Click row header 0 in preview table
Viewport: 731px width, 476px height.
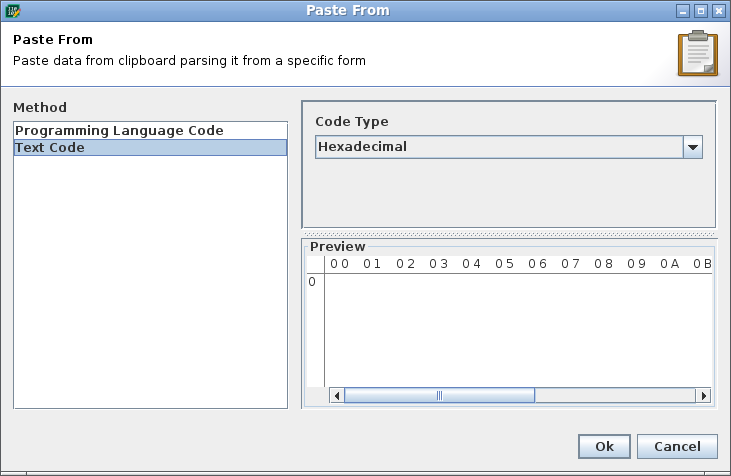pos(313,282)
